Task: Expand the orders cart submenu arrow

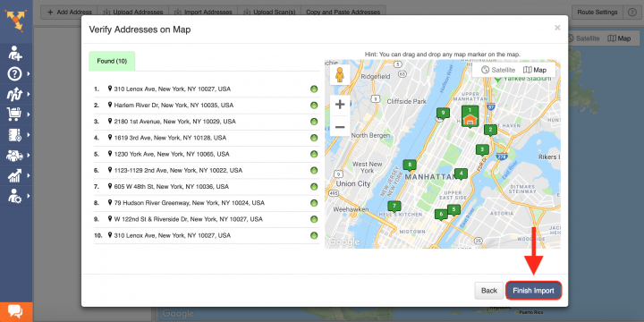Action: (29, 114)
